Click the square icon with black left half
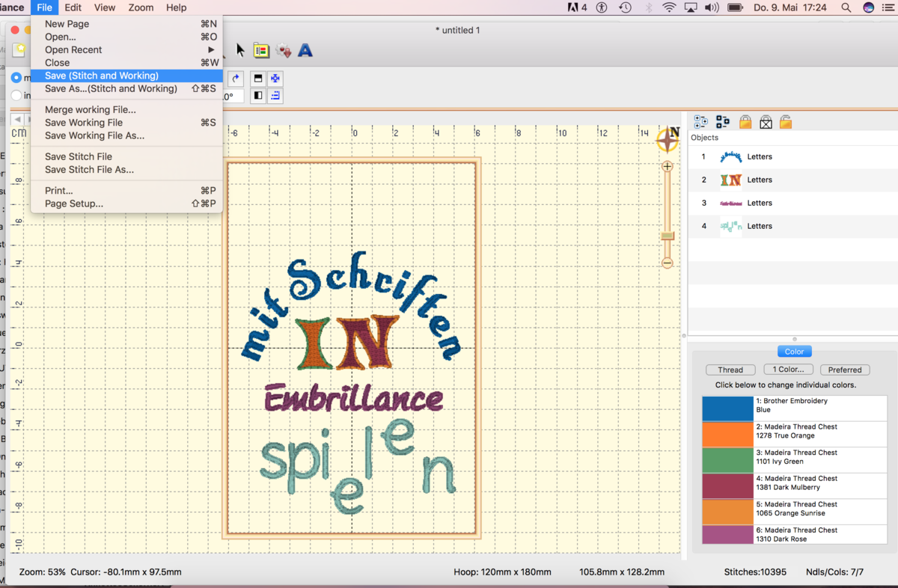The width and height of the screenshot is (898, 588). 258,96
